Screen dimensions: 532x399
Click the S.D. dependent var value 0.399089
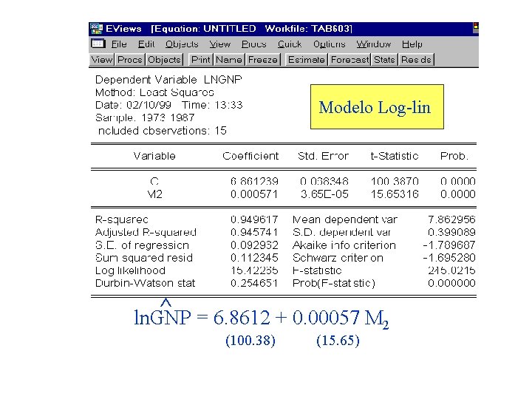point(451,233)
